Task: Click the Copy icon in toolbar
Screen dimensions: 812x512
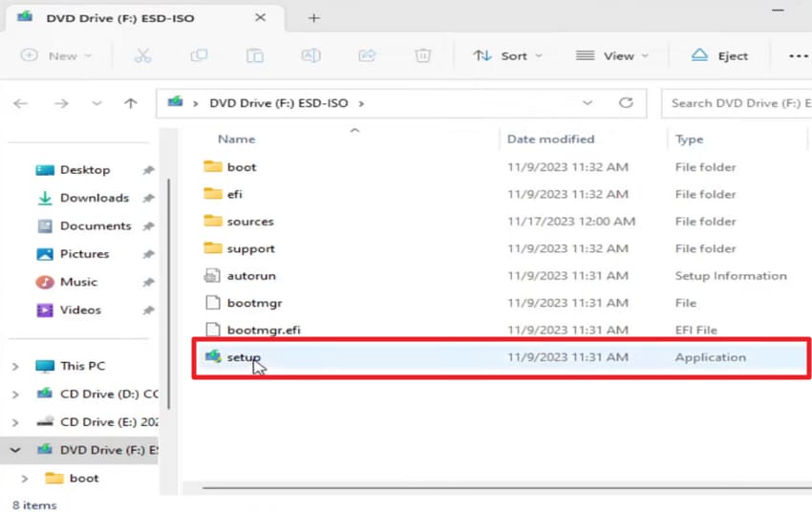Action: (199, 55)
